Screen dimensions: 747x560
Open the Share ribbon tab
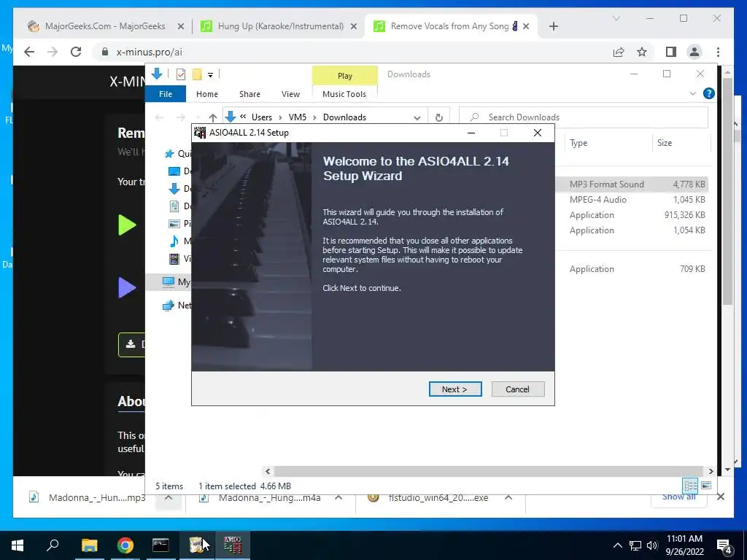pyautogui.click(x=249, y=94)
